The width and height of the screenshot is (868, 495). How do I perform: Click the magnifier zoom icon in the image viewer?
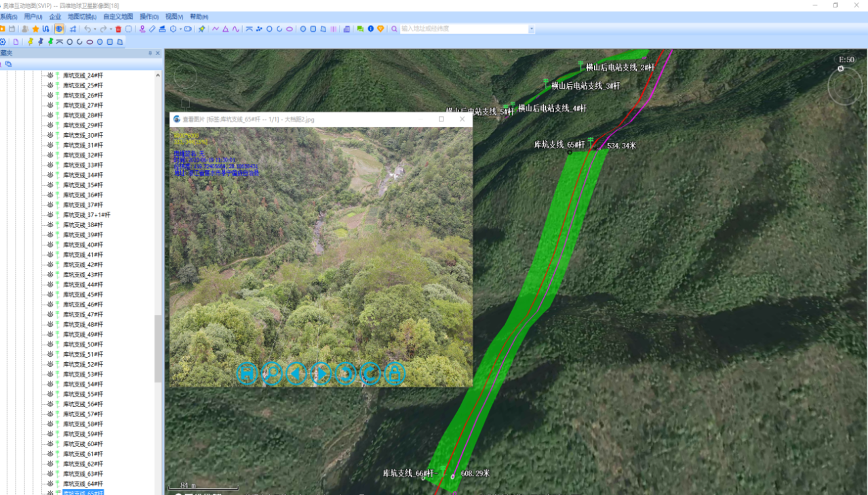pos(272,374)
